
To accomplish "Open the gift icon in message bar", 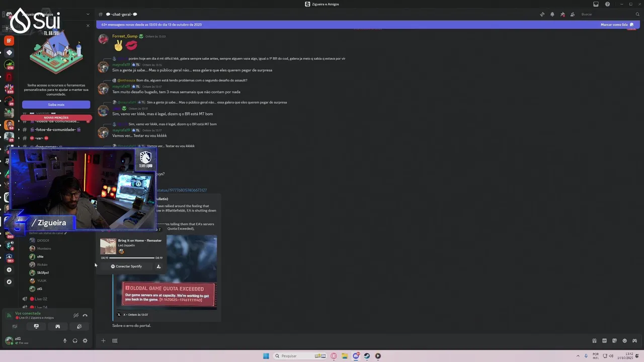I will click(594, 340).
